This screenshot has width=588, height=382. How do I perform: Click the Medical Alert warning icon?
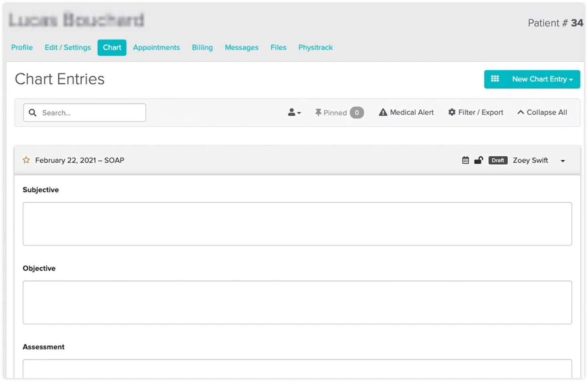[383, 112]
